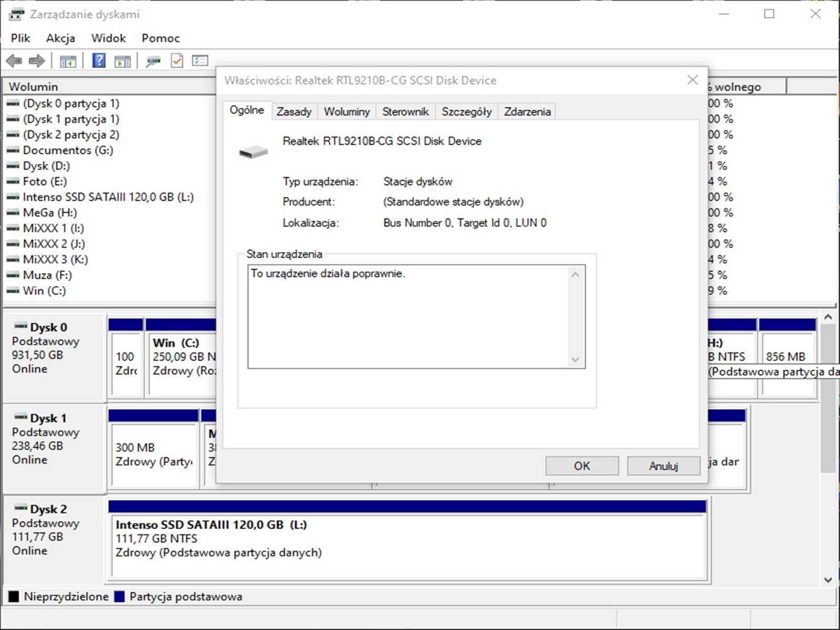Toggle the console tree pane icon
The image size is (840, 630).
pos(68,61)
